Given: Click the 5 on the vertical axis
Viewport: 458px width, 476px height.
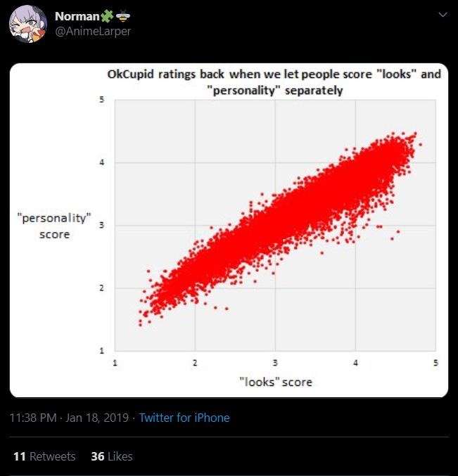Looking at the screenshot, I should [103, 101].
